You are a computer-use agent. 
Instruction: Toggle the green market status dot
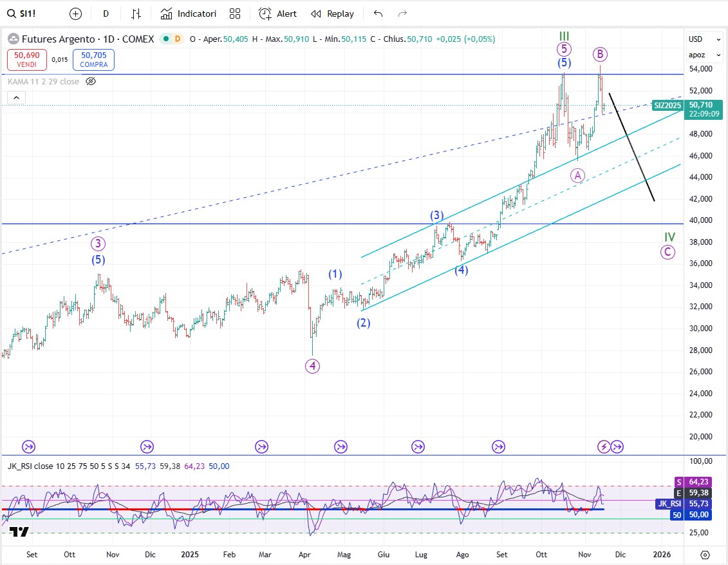[x=165, y=39]
